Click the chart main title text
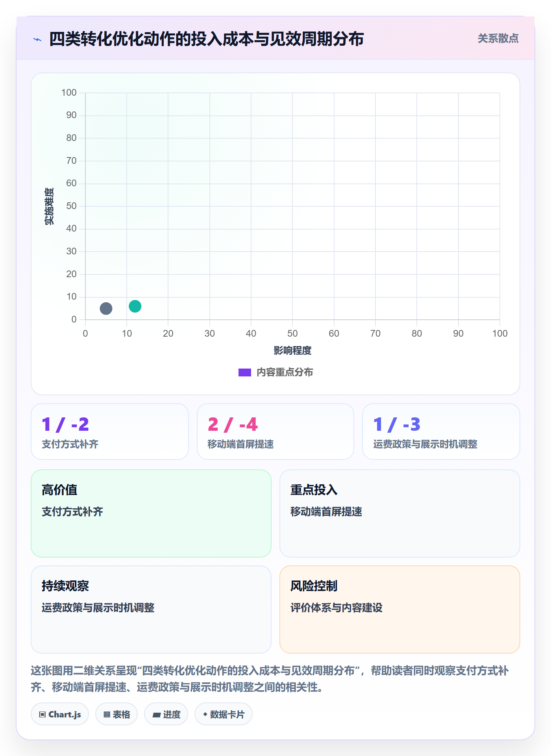Viewport: 551px width, 756px height. 206,39
